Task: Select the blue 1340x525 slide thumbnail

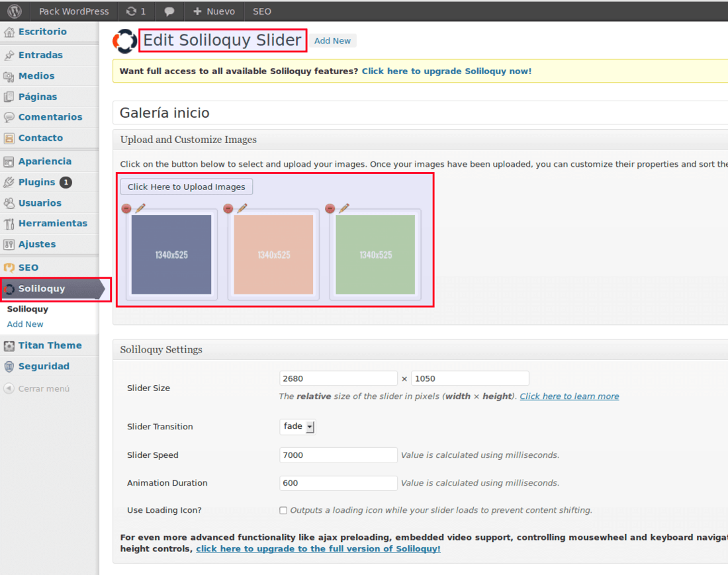Action: pos(171,254)
